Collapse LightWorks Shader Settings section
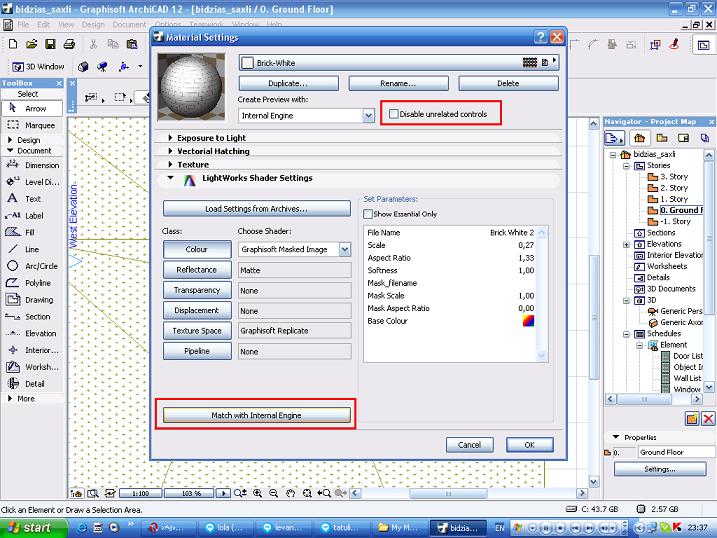 tap(171, 178)
